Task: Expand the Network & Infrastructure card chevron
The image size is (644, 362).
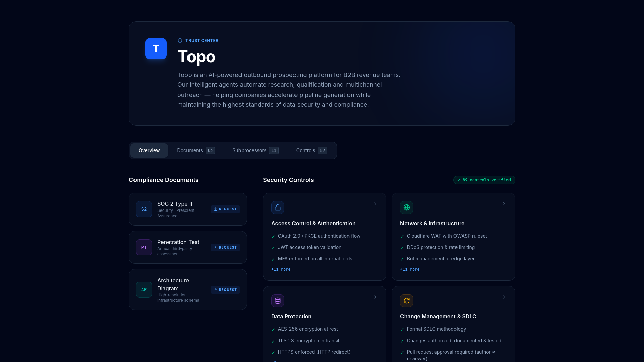Action: (504, 204)
